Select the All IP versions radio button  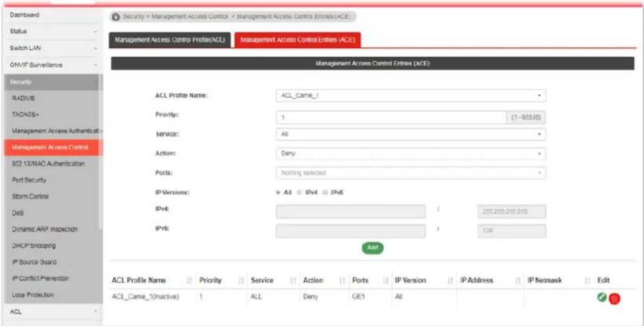click(278, 193)
